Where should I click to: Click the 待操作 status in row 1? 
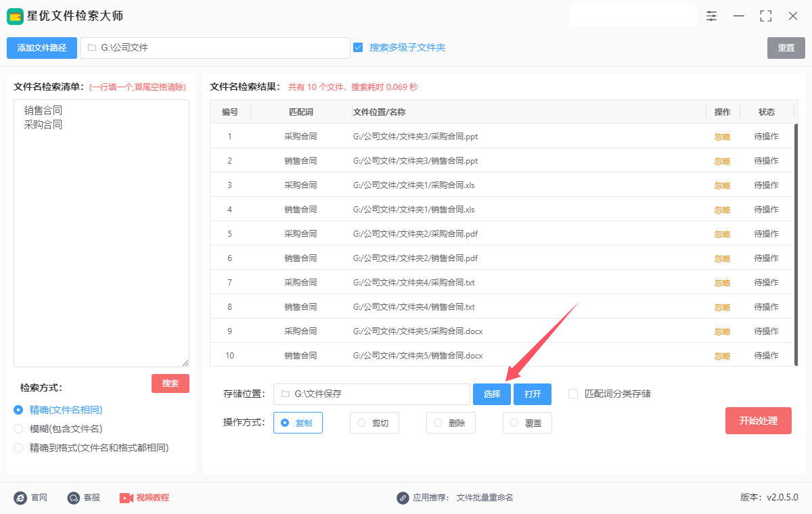766,137
